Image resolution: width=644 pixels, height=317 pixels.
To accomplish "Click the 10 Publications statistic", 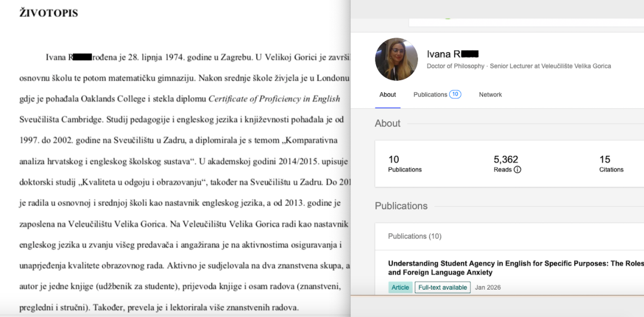I will point(405,164).
